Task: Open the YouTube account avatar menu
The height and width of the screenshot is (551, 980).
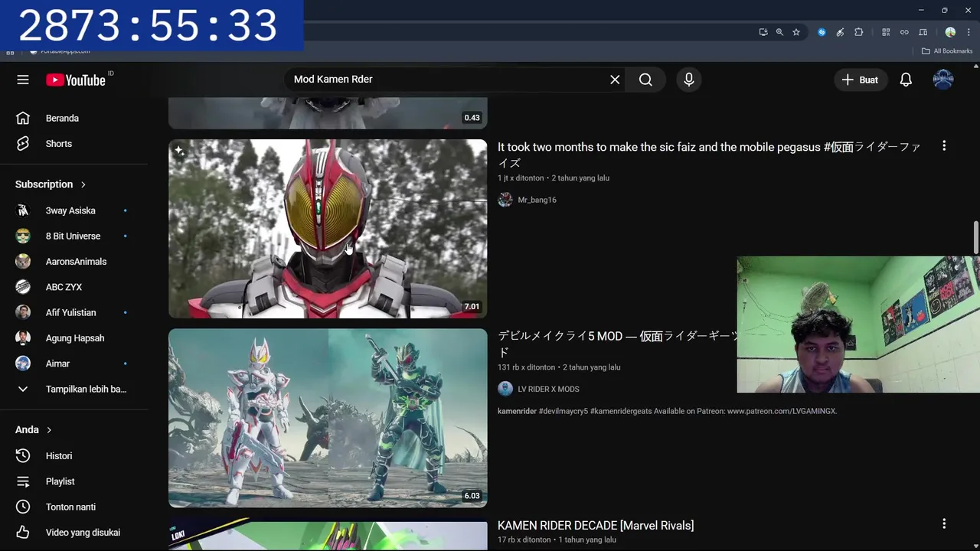Action: tap(943, 80)
